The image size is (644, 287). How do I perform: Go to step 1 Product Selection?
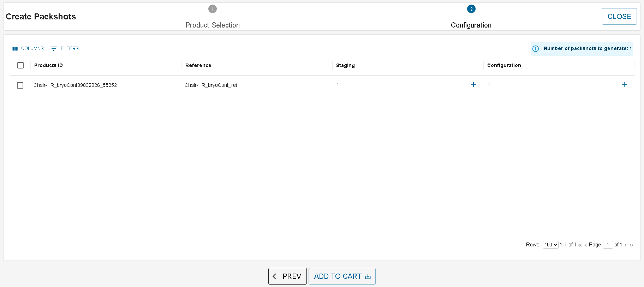click(212, 9)
